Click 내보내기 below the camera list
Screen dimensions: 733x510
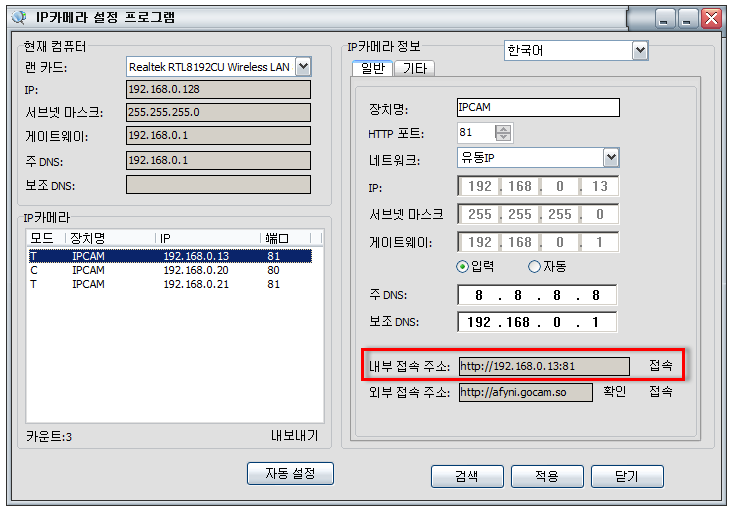click(295, 436)
